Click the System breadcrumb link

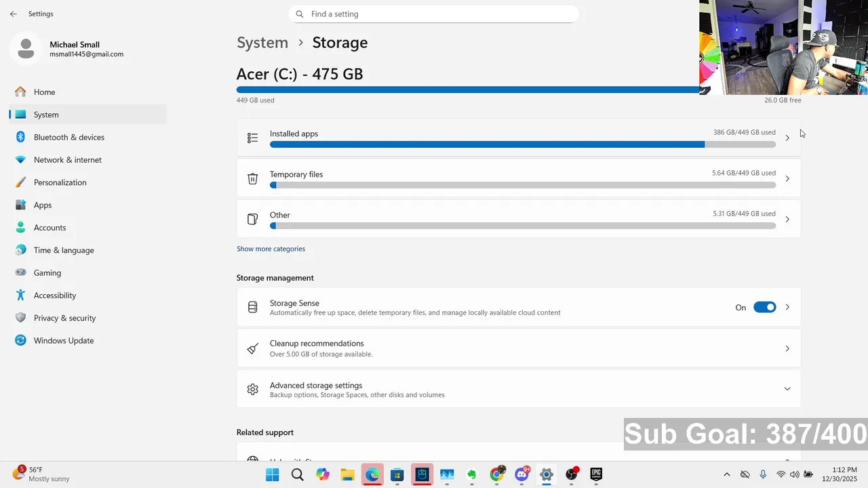coord(262,43)
